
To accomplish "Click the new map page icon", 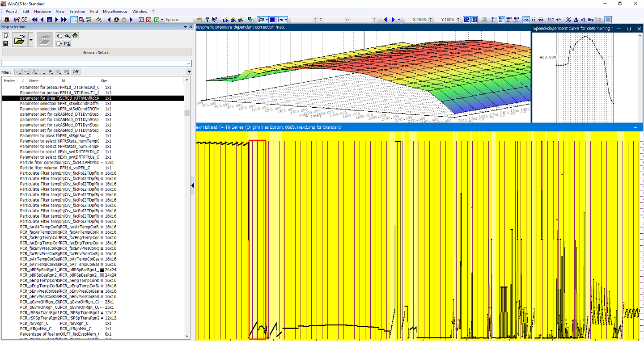I will click(x=6, y=36).
